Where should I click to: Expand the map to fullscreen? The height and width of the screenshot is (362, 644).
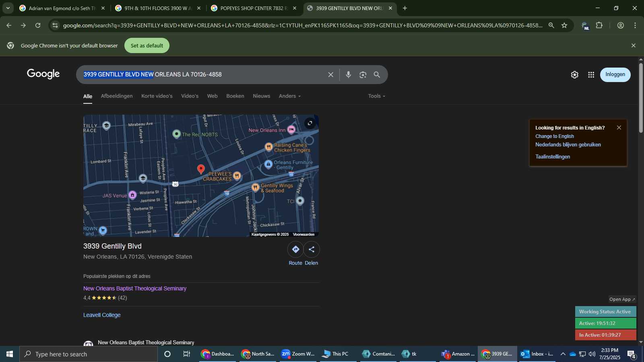pos(310,123)
